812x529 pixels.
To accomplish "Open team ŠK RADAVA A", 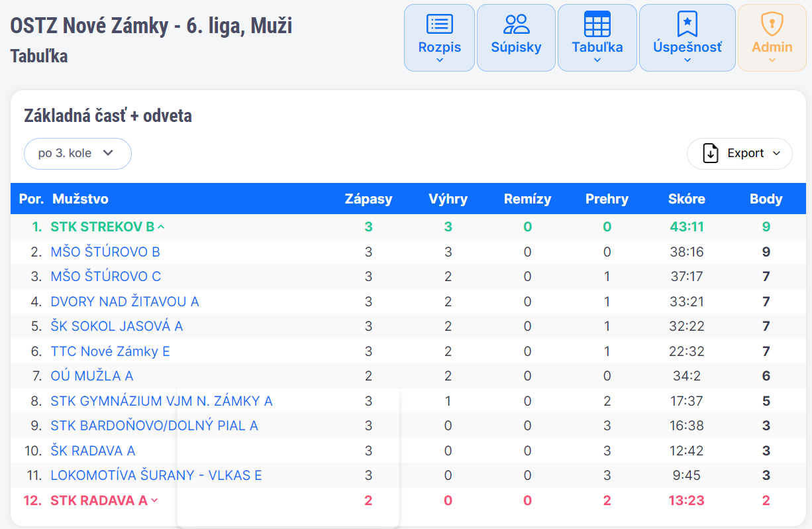I will (93, 451).
